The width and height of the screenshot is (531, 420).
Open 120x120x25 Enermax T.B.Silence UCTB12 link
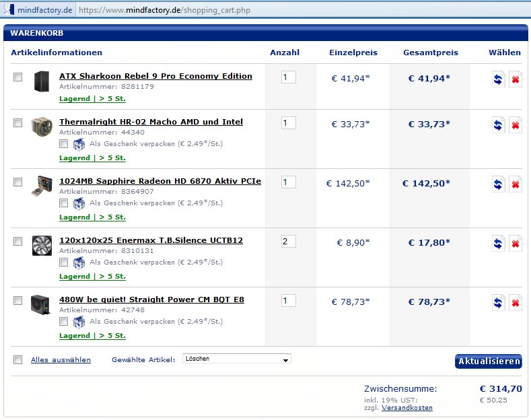(151, 240)
